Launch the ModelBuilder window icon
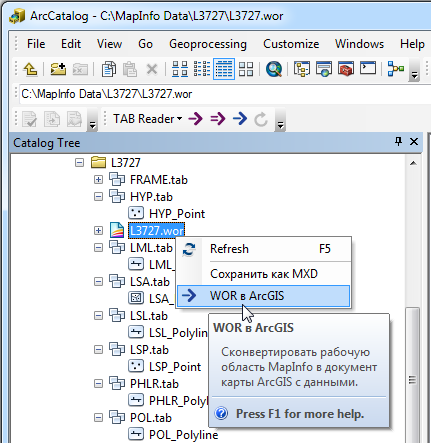 396,69
